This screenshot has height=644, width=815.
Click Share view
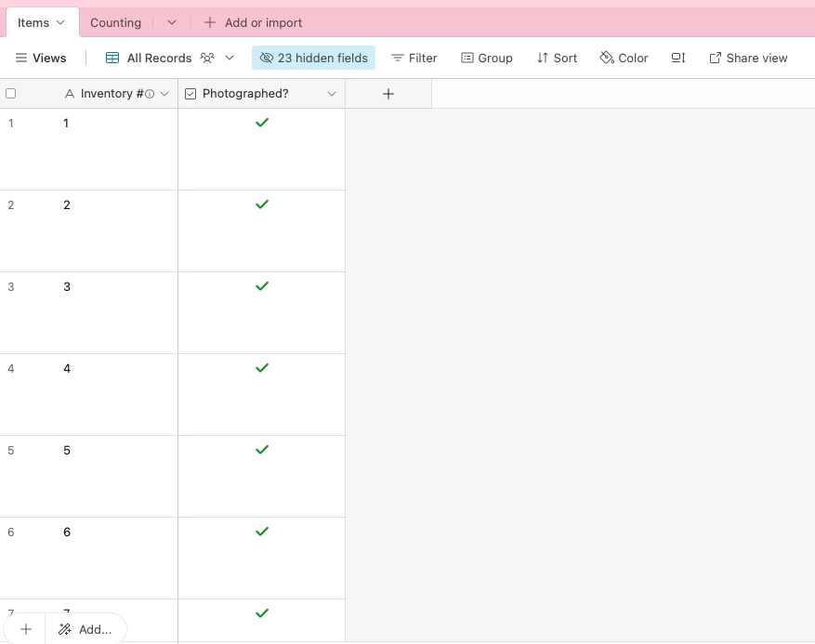pyautogui.click(x=748, y=58)
